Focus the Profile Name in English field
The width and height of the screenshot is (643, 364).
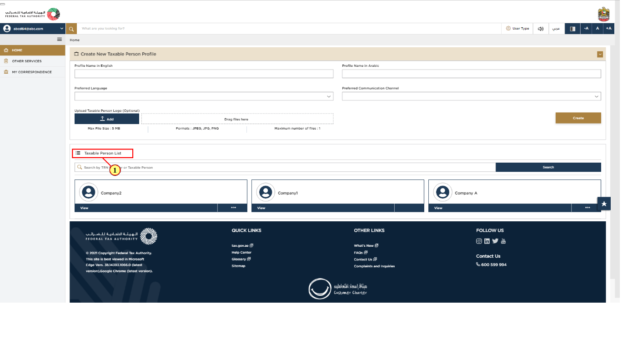[x=204, y=74]
